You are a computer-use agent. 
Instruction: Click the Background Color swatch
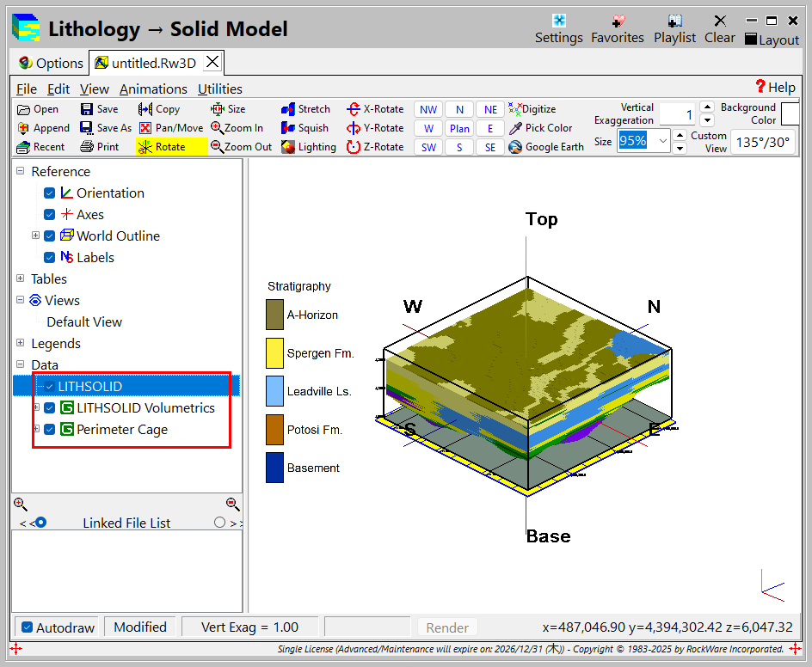click(x=790, y=113)
